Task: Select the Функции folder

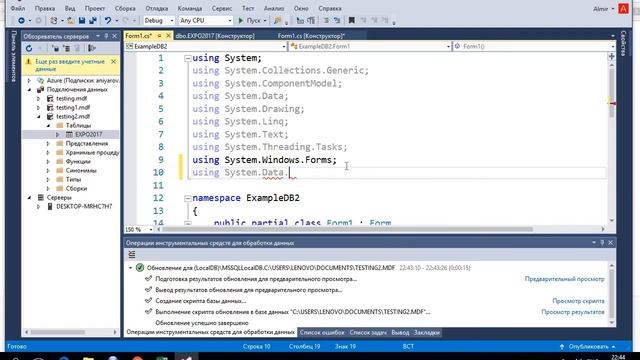Action: 78,161
